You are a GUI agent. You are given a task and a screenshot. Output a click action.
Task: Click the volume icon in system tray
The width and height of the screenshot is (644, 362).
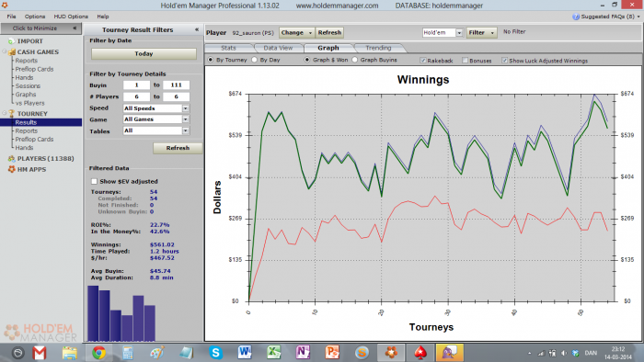tap(564, 353)
